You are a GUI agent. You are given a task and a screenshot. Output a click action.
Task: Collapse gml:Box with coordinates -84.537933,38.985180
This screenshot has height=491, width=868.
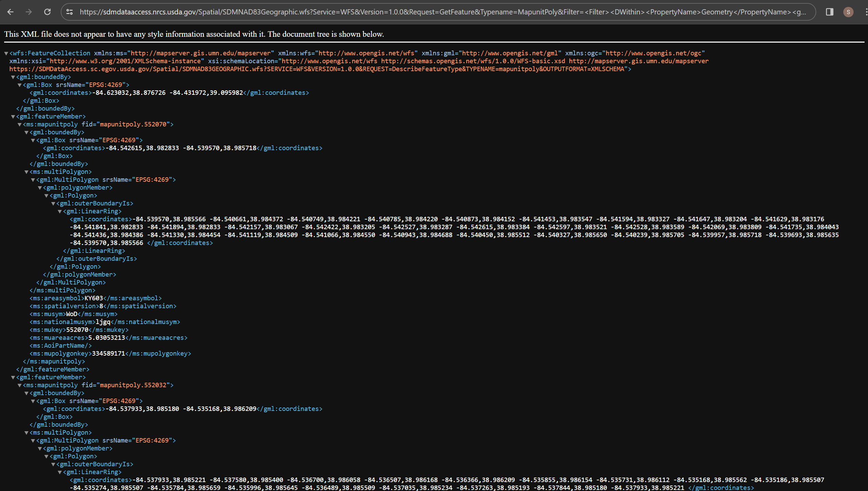coord(33,401)
